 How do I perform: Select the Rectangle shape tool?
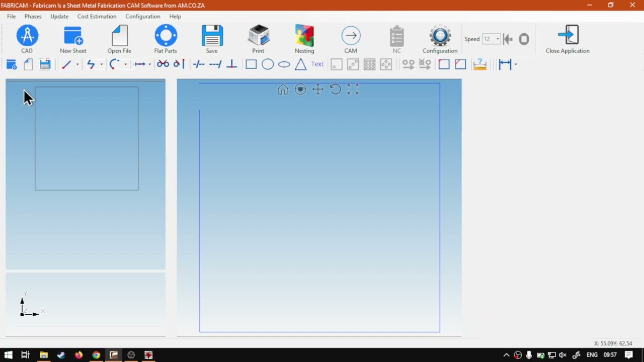[x=251, y=64]
